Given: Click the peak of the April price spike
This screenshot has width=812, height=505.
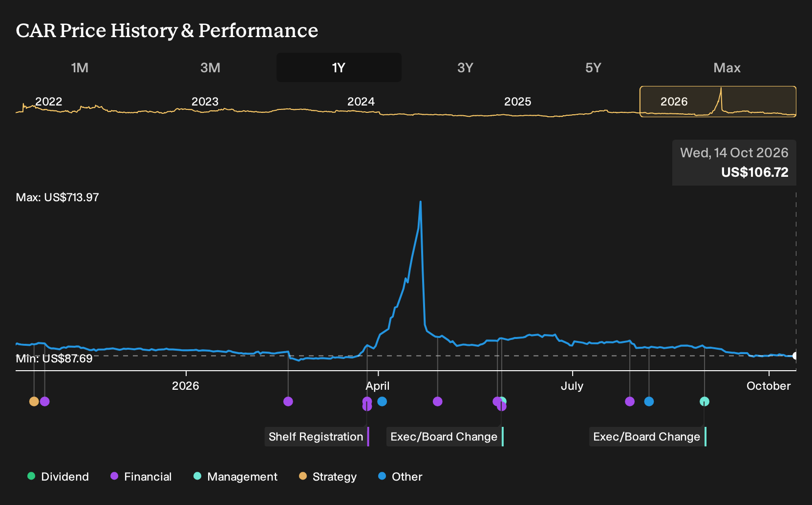Looking at the screenshot, I should (420, 202).
